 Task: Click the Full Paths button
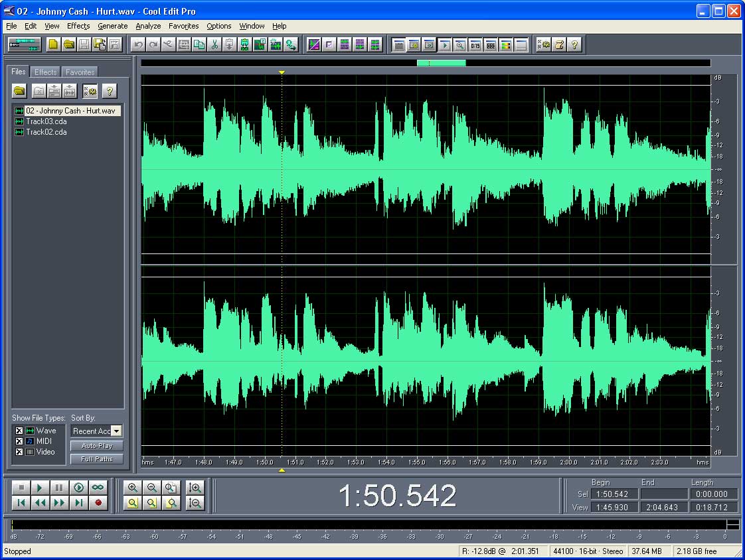[97, 459]
